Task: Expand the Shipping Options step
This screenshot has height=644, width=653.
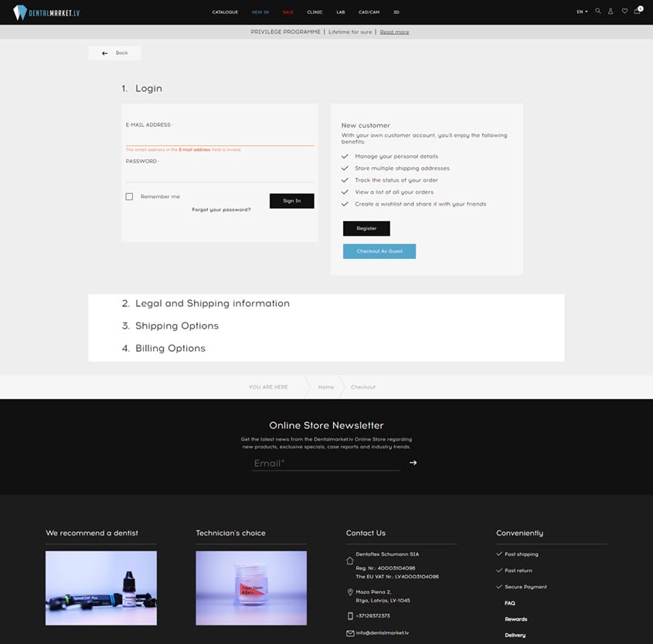Action: [x=170, y=325]
